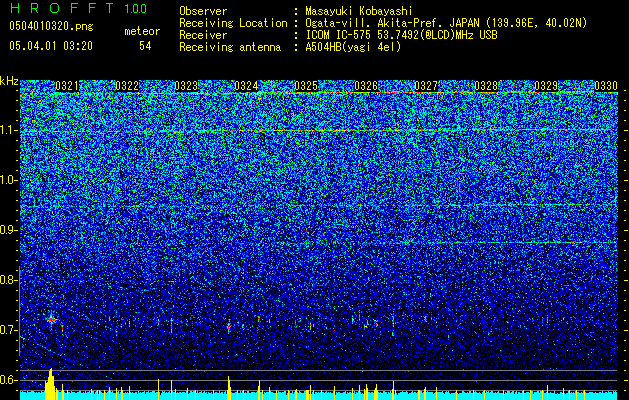Click the tallest yellow intensity peak near 0321
The width and height of the screenshot is (629, 400).
50,384
